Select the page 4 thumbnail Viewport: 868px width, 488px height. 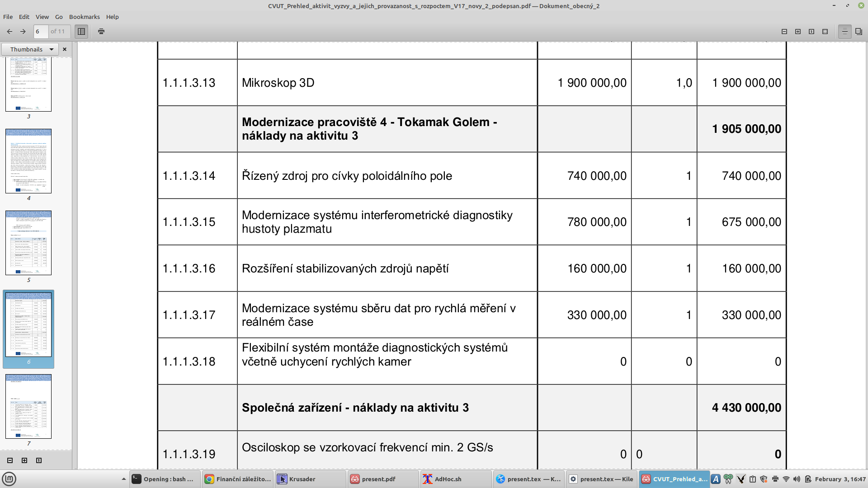[28, 161]
